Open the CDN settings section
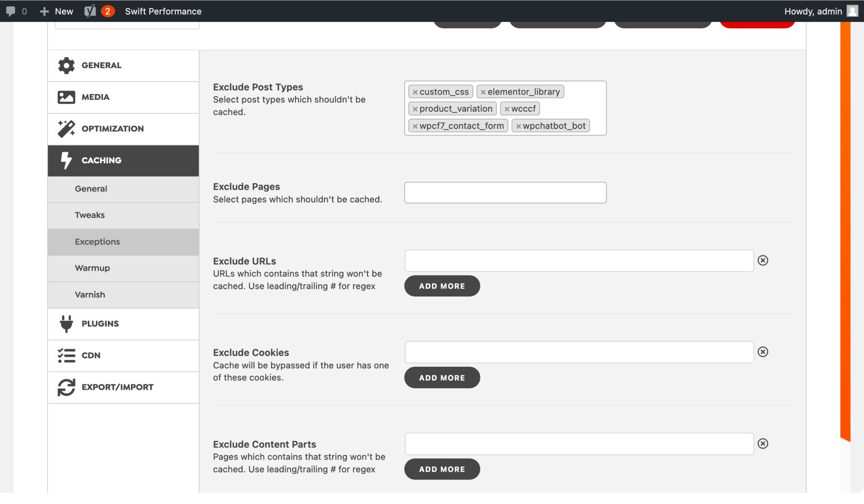The width and height of the screenshot is (864, 504). (123, 356)
